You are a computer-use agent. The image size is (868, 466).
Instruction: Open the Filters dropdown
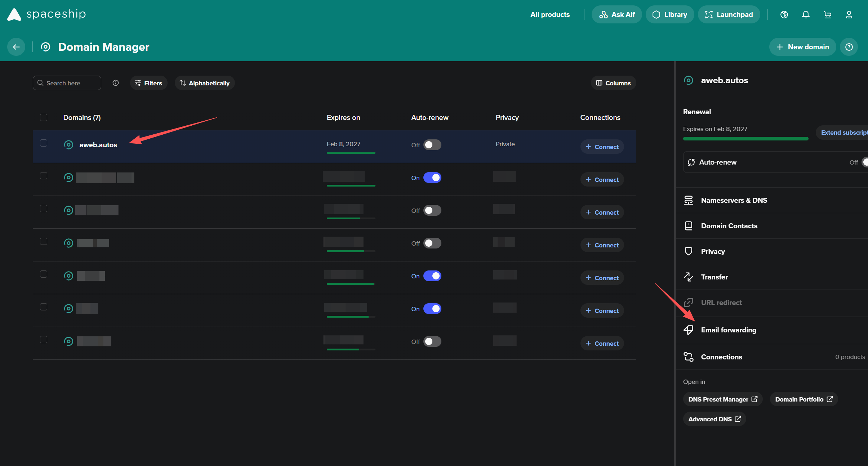tap(148, 83)
